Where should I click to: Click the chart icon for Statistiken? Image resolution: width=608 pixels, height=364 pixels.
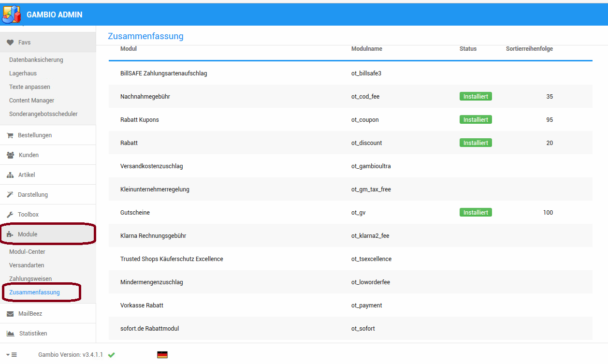[10, 334]
